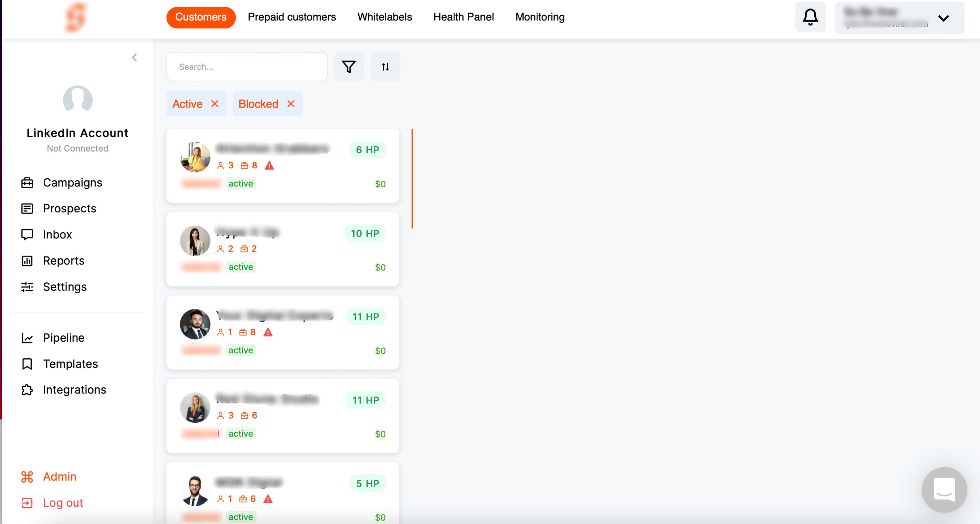Open the filter funnel icon

click(x=348, y=67)
